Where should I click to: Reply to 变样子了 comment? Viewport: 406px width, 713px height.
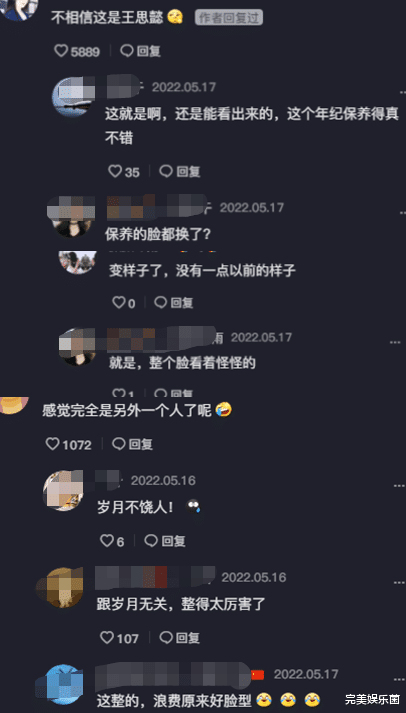[x=174, y=302]
